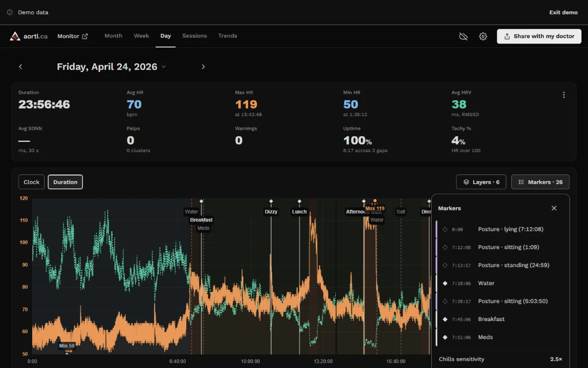Open the Layers · 6 dropdown
The image size is (588, 368).
[x=481, y=182]
